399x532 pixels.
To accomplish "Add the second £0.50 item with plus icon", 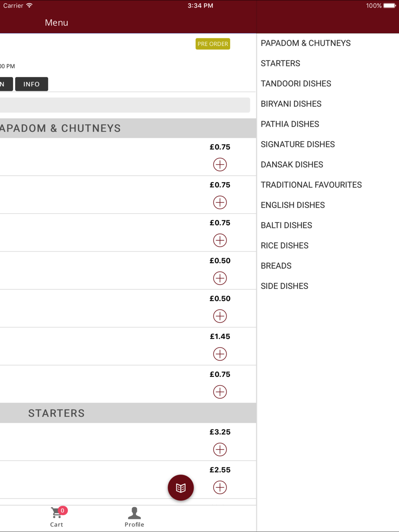I will [220, 316].
